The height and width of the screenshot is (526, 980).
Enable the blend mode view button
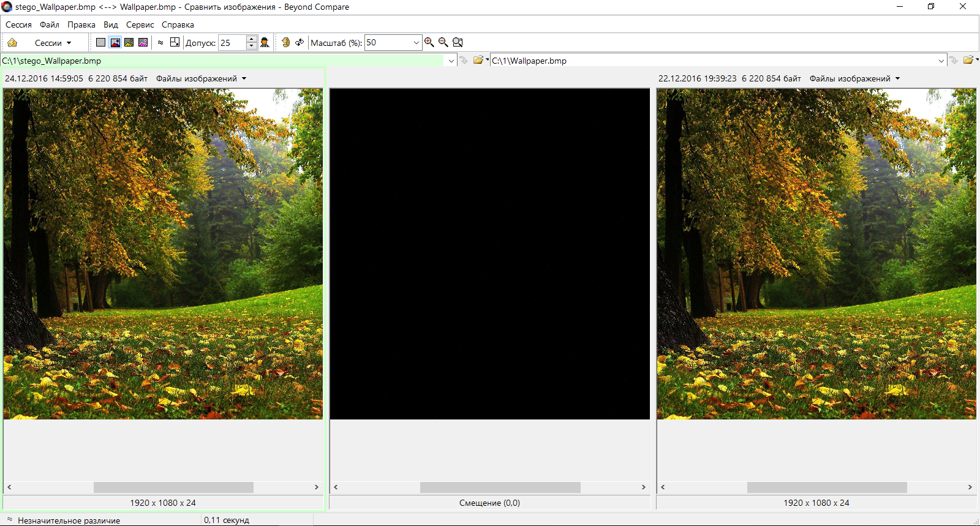point(143,42)
